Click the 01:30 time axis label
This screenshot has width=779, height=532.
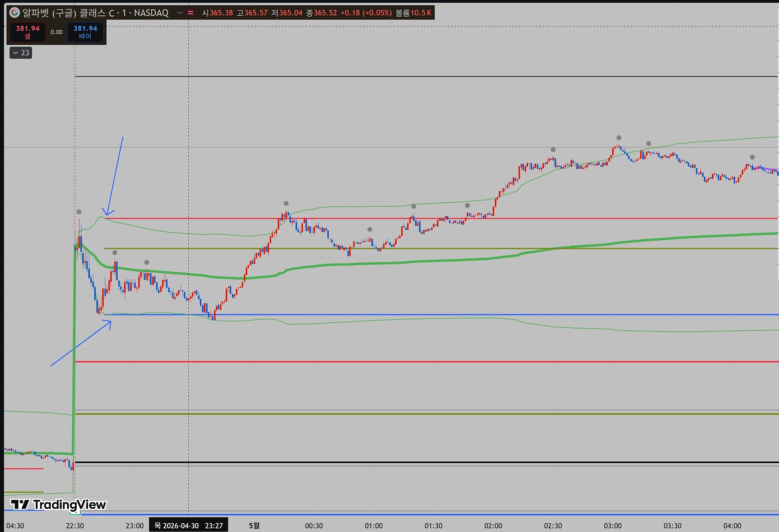click(x=433, y=526)
